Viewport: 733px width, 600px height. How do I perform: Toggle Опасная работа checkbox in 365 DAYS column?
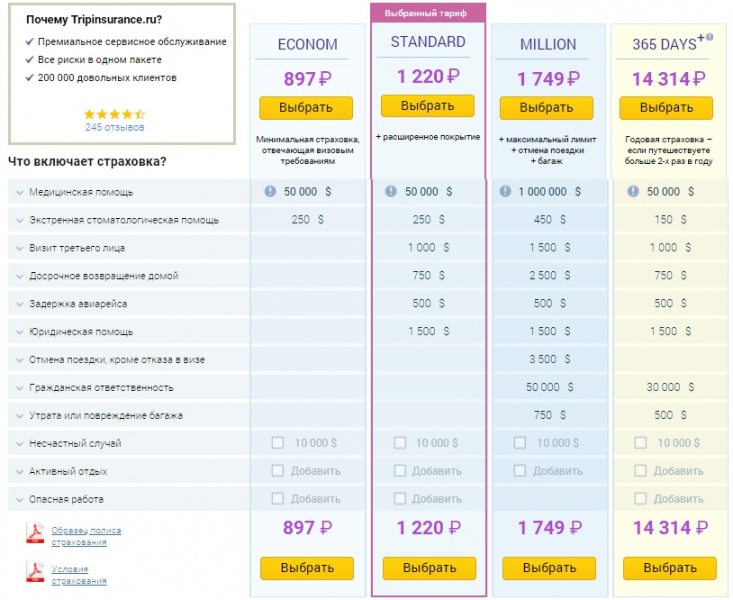click(640, 499)
